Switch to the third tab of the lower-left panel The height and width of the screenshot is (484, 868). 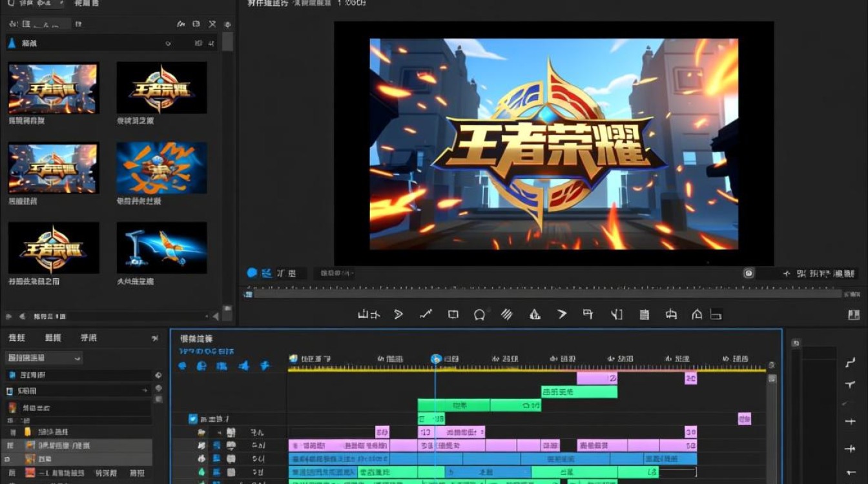tap(88, 338)
